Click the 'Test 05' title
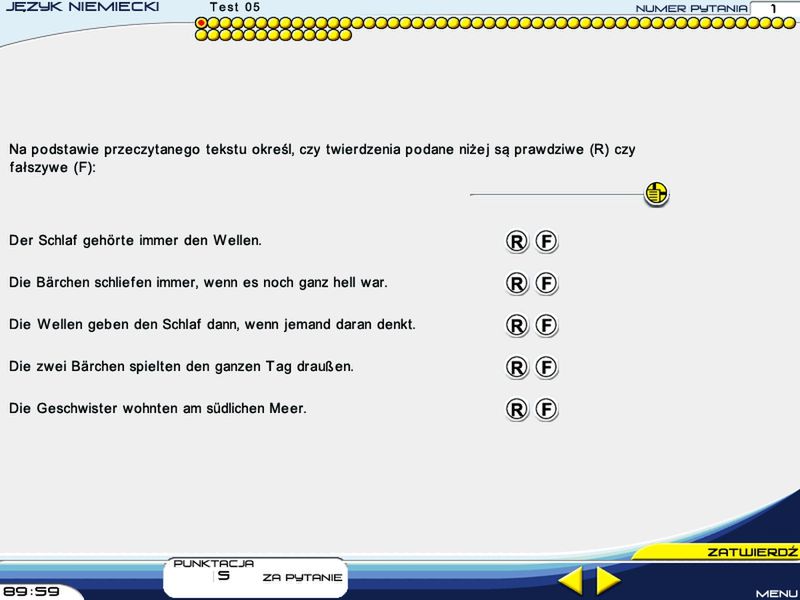800x600 pixels. point(235,7)
